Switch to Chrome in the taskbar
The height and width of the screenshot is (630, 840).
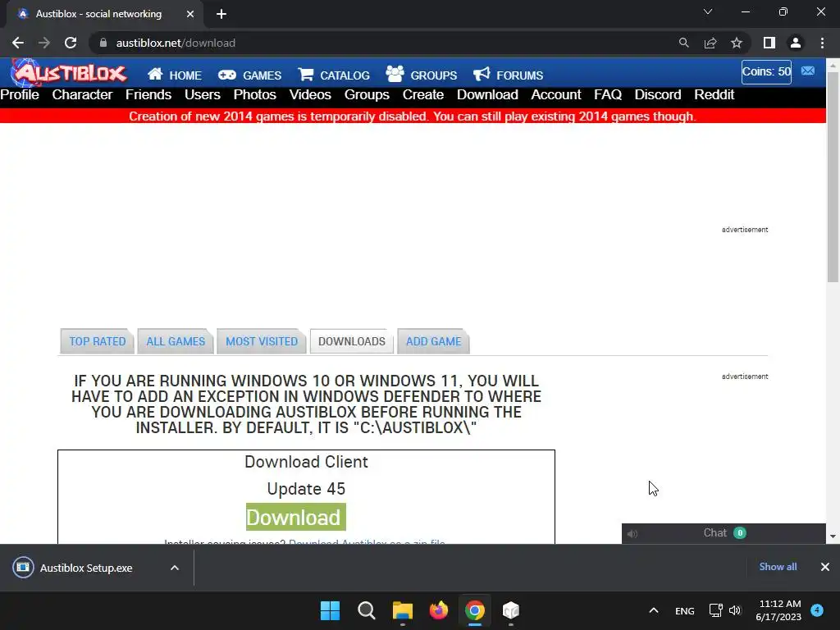click(x=475, y=610)
